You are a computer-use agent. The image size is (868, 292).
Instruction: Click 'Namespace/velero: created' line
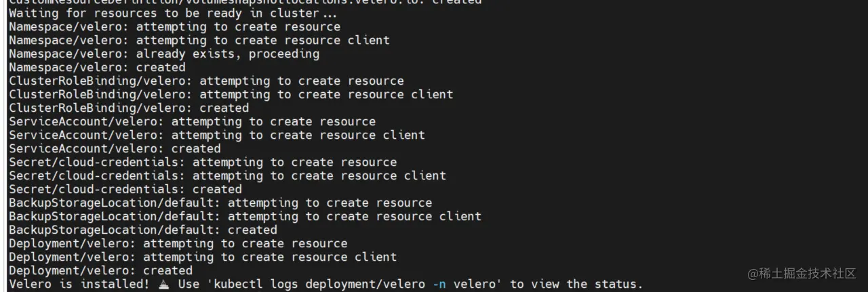[97, 67]
